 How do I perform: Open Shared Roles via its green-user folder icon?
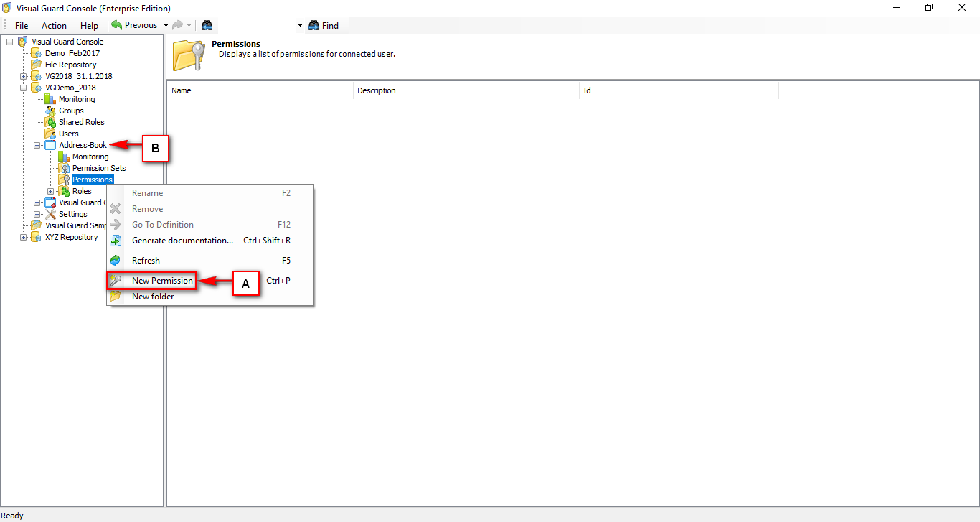(50, 122)
